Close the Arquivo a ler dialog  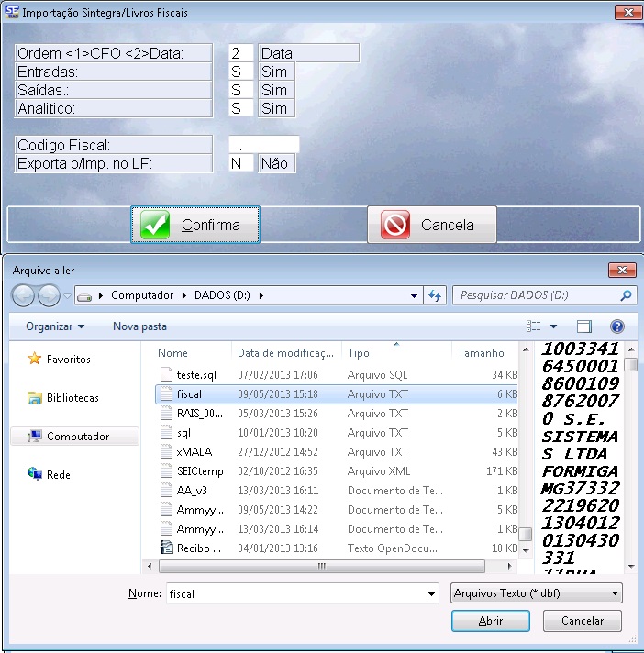pyautogui.click(x=622, y=270)
